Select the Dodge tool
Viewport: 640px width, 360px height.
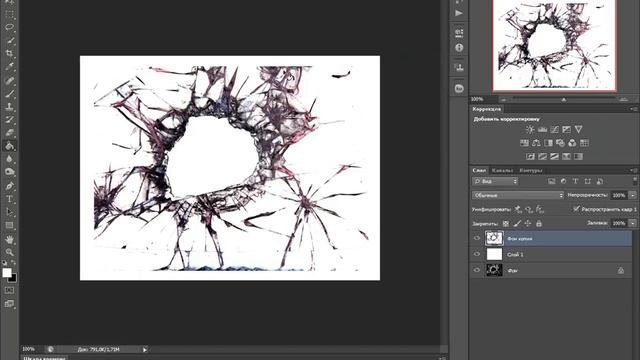coord(9,172)
